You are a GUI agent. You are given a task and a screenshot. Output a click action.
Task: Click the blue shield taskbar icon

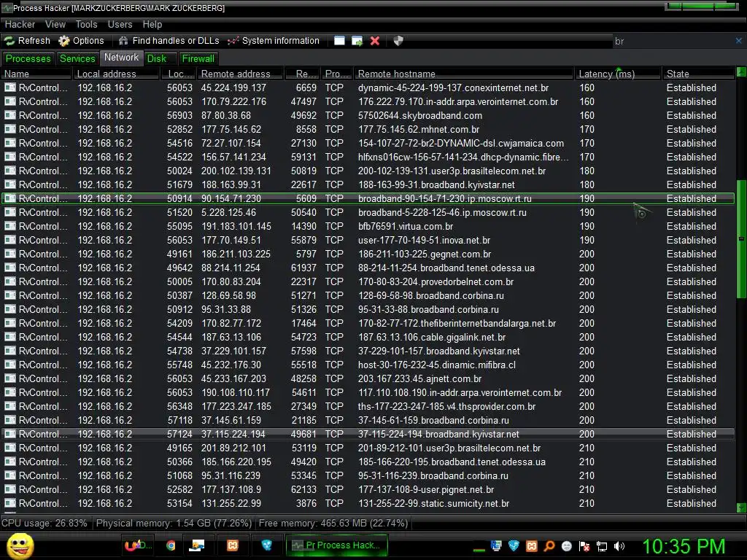267,545
